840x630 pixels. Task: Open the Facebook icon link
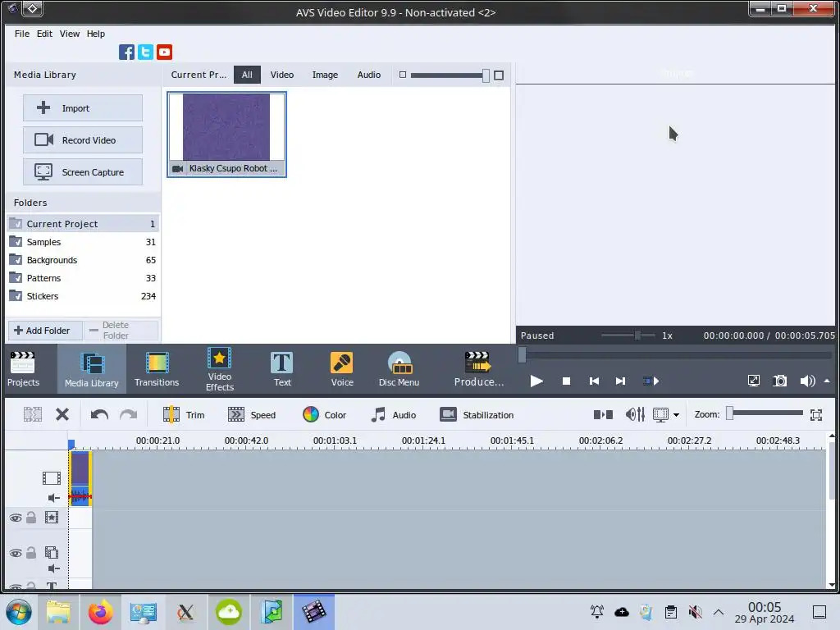click(x=126, y=52)
